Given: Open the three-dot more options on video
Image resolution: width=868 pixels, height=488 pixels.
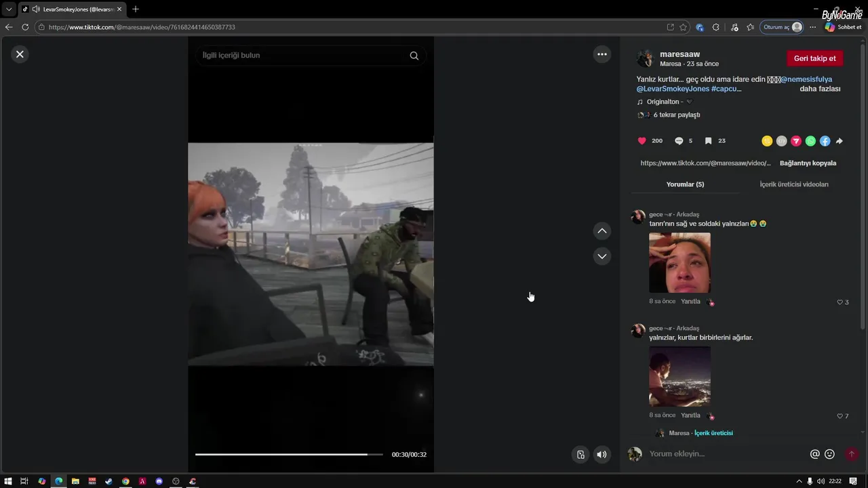Looking at the screenshot, I should 601,54.
